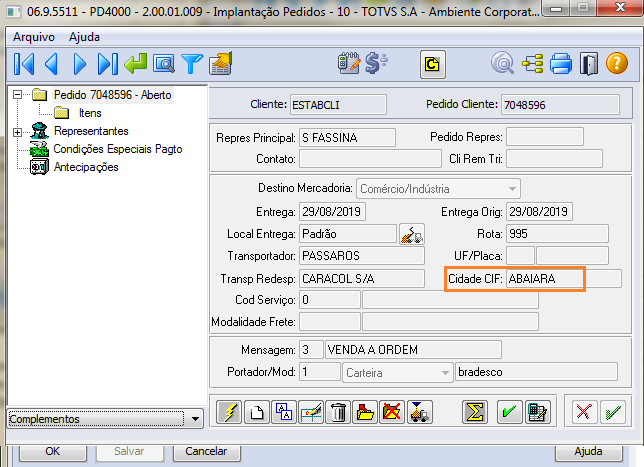The height and width of the screenshot is (467, 644).
Task: Select Representantes in the tree
Action: (x=91, y=131)
